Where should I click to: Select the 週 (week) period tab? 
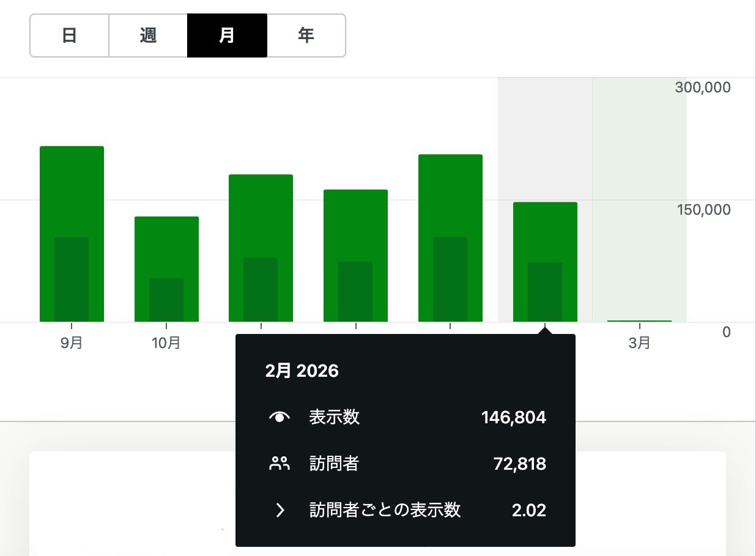pos(148,35)
